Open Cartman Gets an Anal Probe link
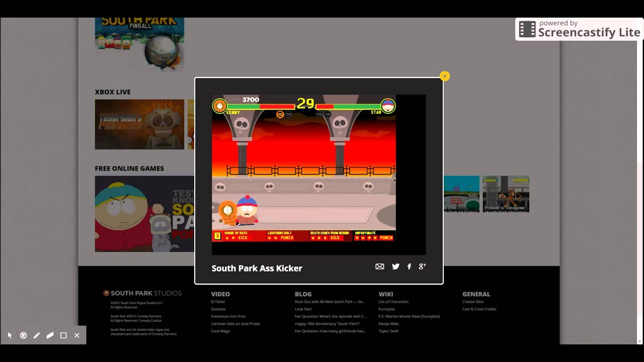This screenshot has height=362, width=644. pos(235,324)
